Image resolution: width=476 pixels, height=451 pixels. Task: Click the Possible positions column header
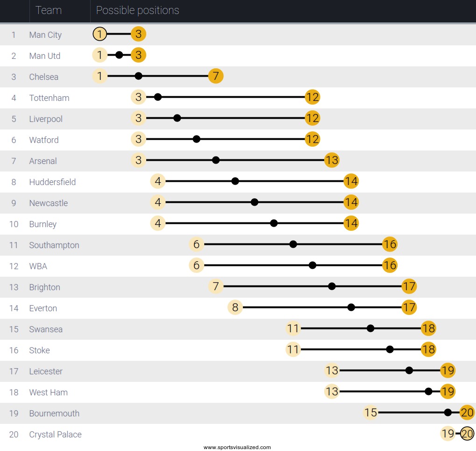click(x=137, y=10)
